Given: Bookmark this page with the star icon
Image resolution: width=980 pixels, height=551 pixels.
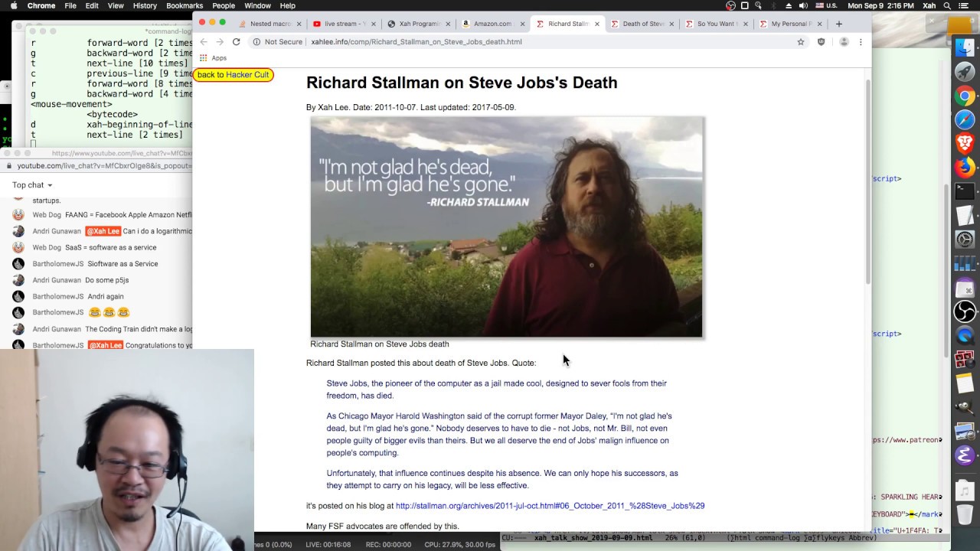Looking at the screenshot, I should tap(801, 42).
